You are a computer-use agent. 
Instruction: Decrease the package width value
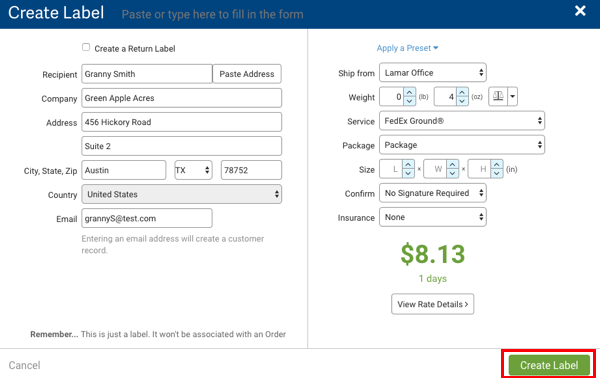pos(452,173)
